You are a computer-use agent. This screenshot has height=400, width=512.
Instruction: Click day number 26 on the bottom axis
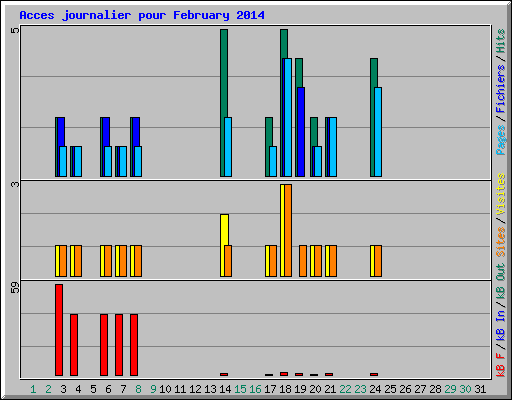pyautogui.click(x=405, y=389)
